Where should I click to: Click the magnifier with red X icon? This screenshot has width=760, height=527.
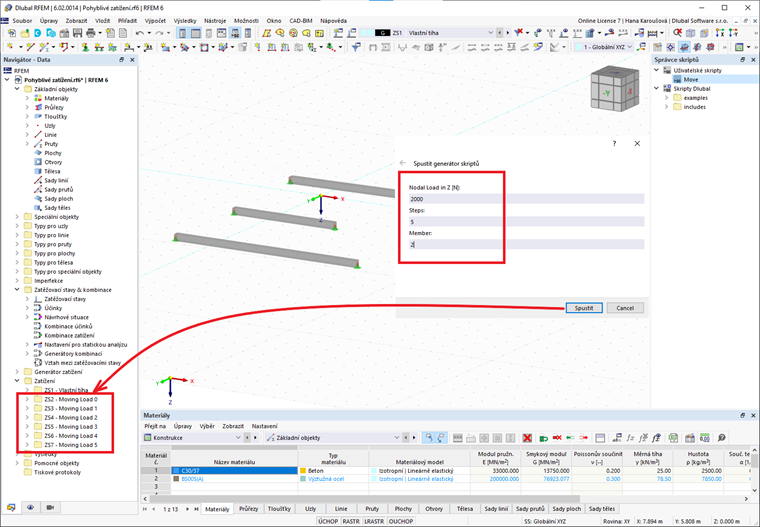(x=677, y=32)
